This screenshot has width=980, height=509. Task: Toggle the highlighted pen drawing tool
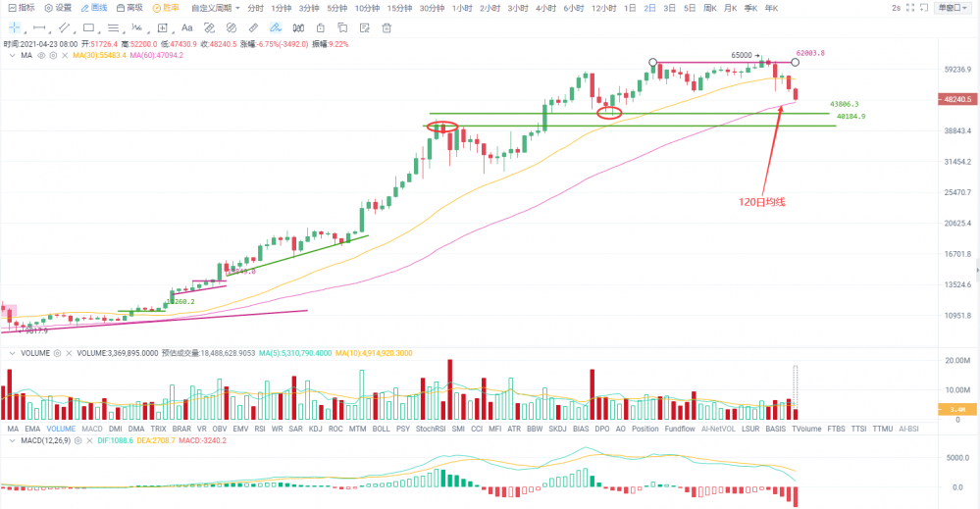point(276,28)
